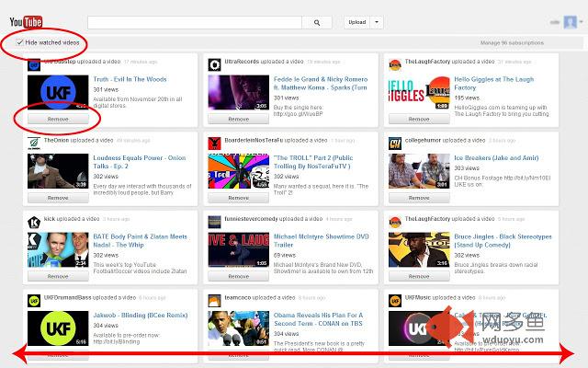Open UKFDrumandBass channel avatar icon
Image resolution: width=588 pixels, height=368 pixels.
(x=34, y=301)
